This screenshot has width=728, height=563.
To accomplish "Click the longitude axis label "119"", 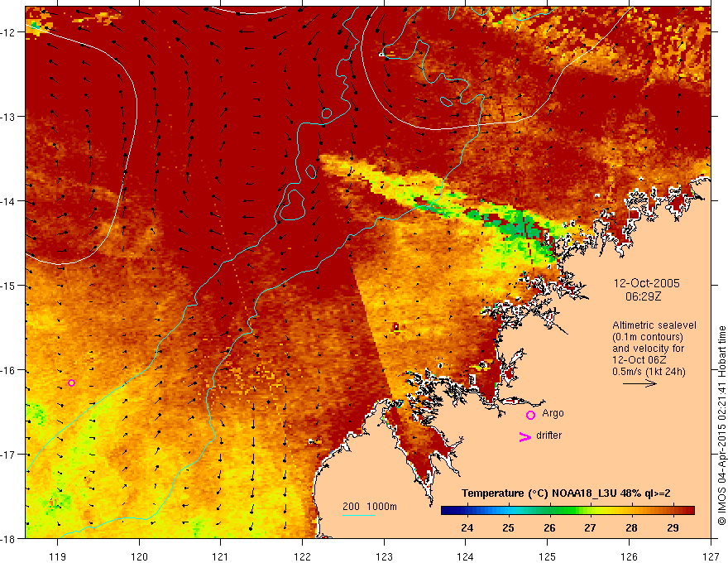I will 57,556.
